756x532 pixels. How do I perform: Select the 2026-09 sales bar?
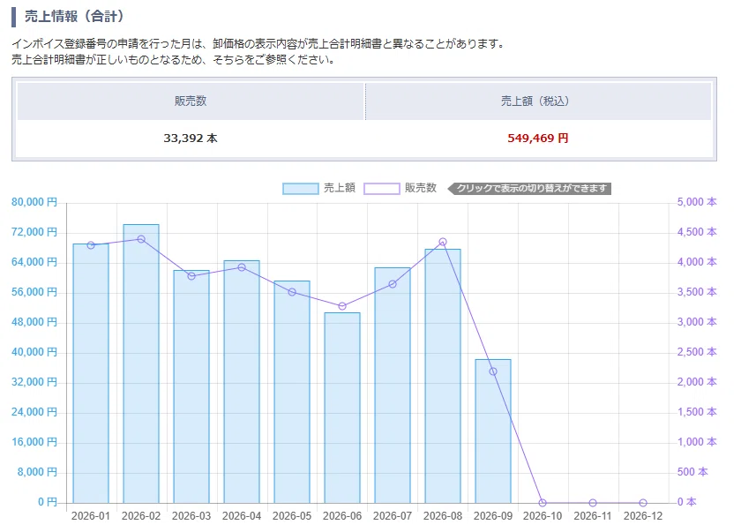point(493,431)
